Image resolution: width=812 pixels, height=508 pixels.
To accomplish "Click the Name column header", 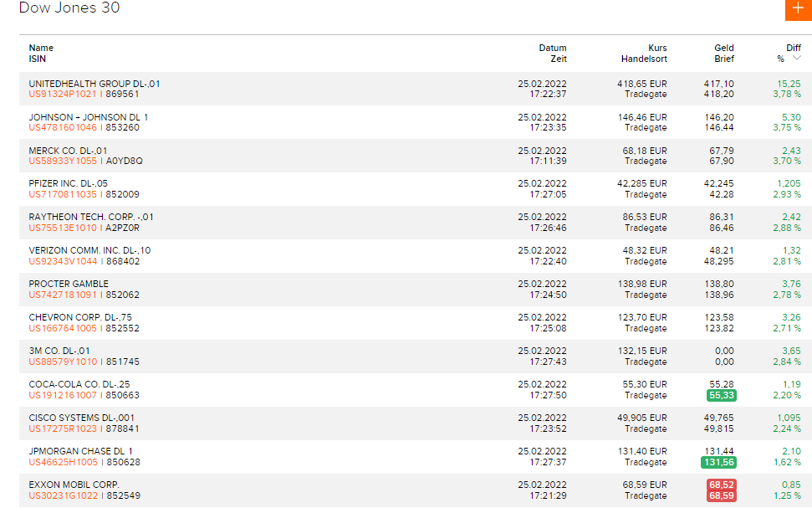I will [41, 48].
